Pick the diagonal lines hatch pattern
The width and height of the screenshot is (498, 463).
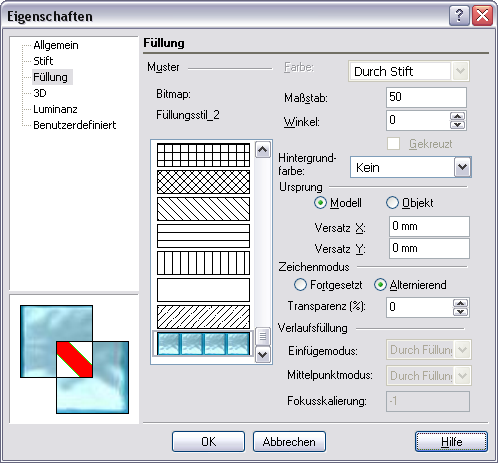[x=203, y=209]
